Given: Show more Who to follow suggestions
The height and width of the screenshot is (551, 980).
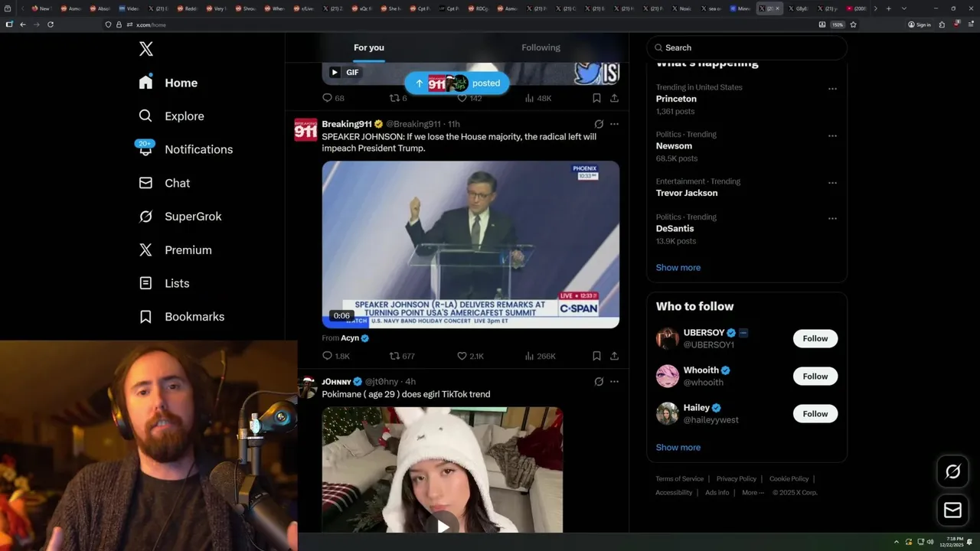Looking at the screenshot, I should [x=678, y=448].
